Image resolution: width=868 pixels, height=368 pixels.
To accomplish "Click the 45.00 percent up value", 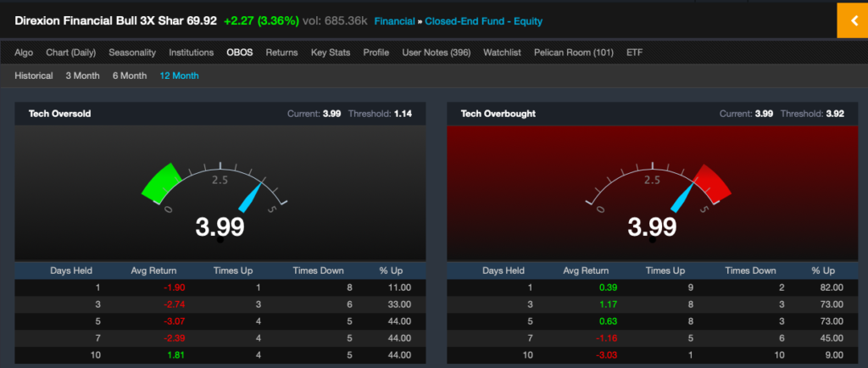I will tap(832, 338).
